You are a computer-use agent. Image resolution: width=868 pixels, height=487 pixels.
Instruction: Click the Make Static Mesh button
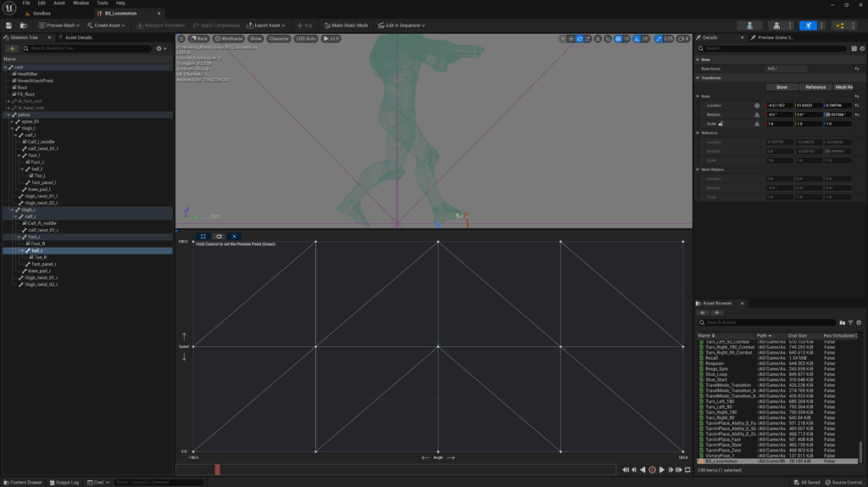pos(346,25)
